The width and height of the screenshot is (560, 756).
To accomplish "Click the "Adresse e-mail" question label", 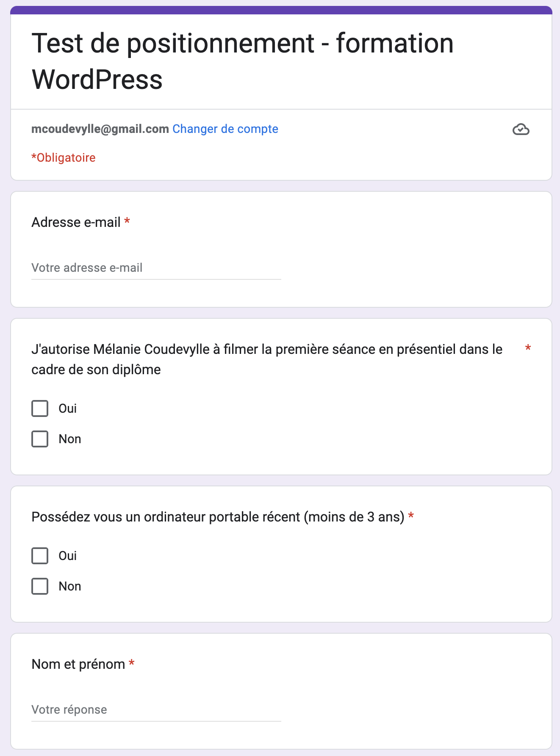I will point(76,222).
